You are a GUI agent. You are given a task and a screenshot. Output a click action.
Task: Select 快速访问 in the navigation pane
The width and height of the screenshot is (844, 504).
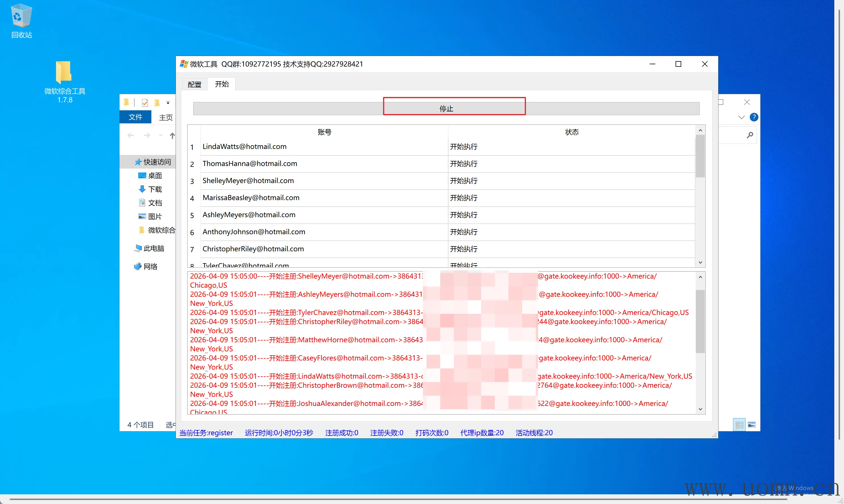pos(157,162)
